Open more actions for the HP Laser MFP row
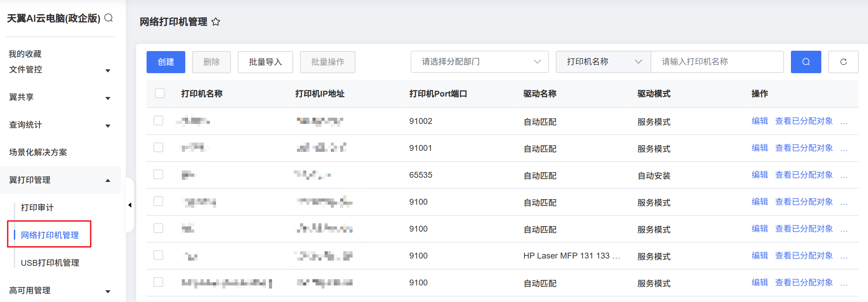 844,256
